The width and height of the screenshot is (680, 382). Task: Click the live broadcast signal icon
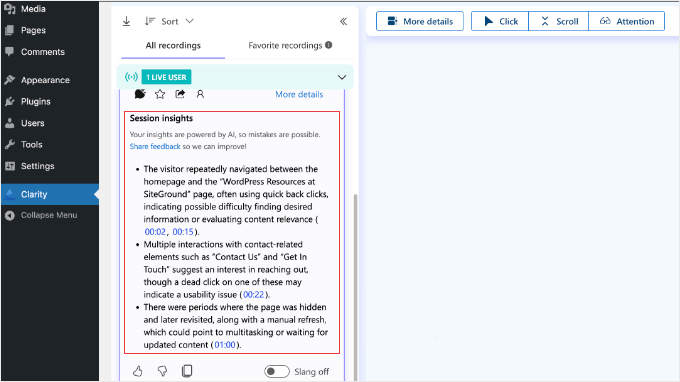coord(131,77)
